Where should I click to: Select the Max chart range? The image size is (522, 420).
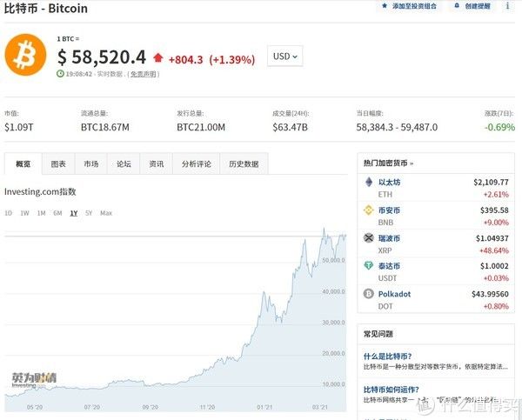pos(106,213)
